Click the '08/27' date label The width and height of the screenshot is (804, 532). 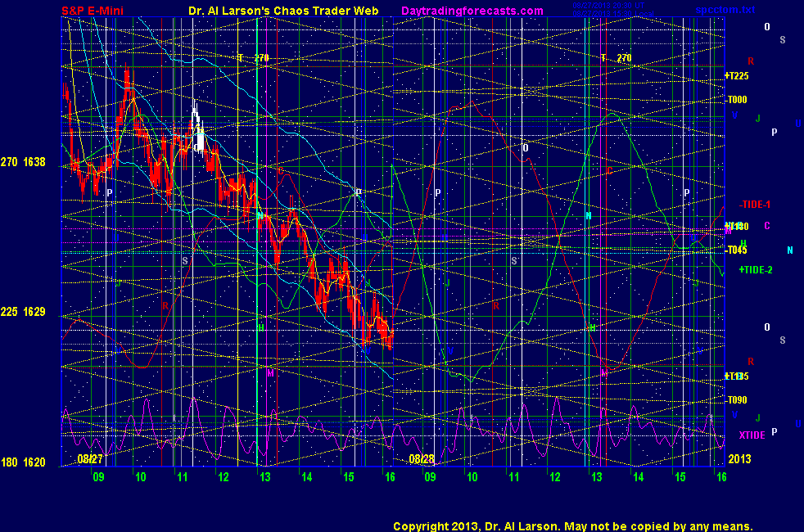(x=90, y=458)
